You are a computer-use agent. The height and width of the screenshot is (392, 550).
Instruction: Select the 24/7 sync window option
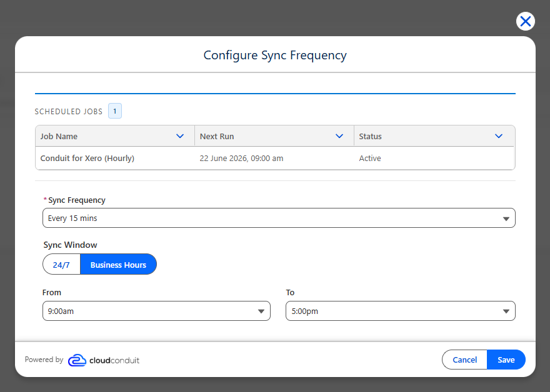pos(61,265)
